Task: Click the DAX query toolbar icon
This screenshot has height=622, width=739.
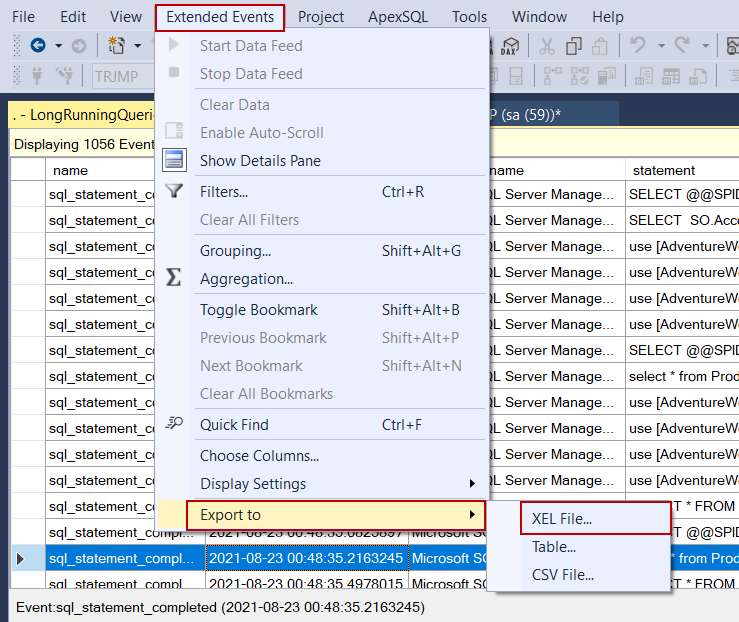Action: click(509, 46)
